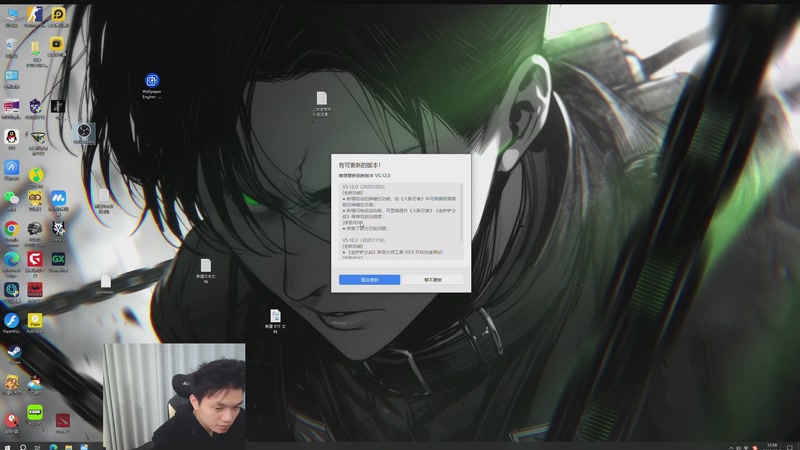The width and height of the screenshot is (800, 450).
Task: Click the update notes scrollbar in dialog
Action: 462,212
